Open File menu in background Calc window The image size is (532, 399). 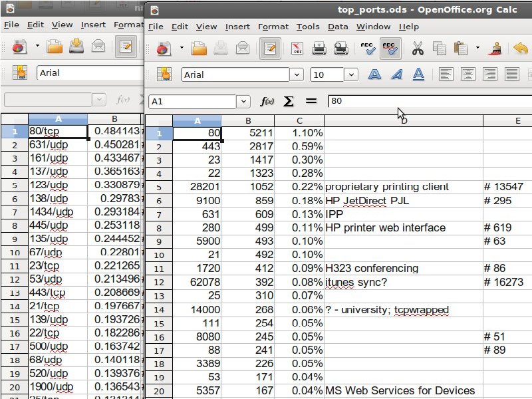click(x=11, y=25)
